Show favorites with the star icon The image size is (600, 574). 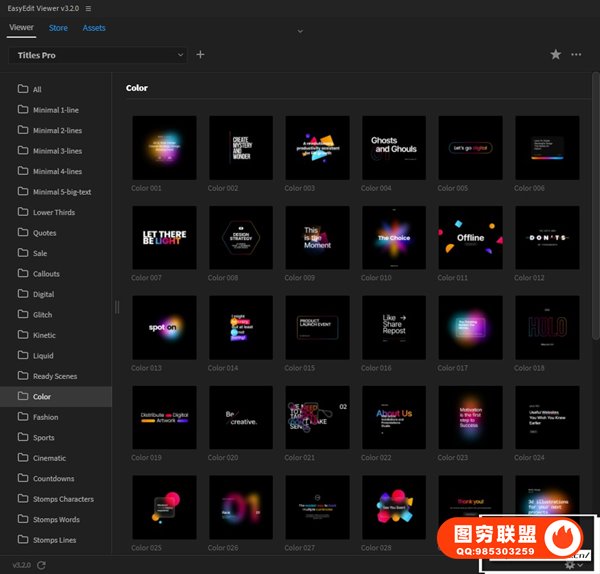tap(556, 55)
